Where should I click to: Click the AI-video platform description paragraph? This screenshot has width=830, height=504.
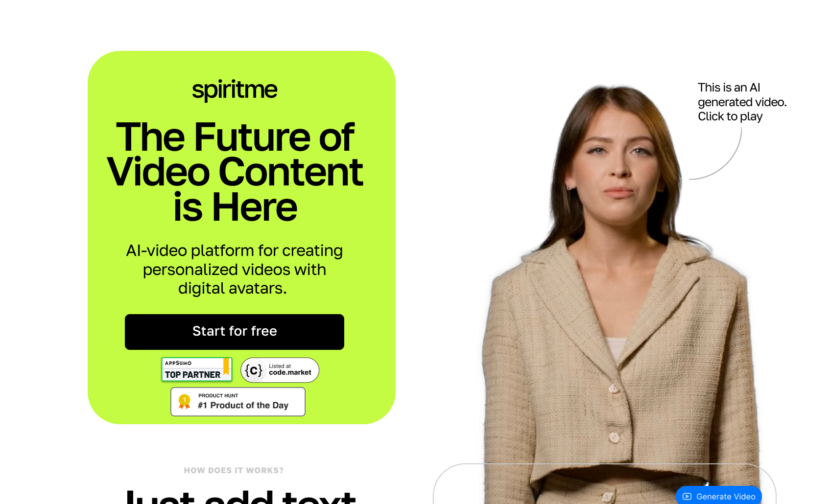tap(234, 269)
